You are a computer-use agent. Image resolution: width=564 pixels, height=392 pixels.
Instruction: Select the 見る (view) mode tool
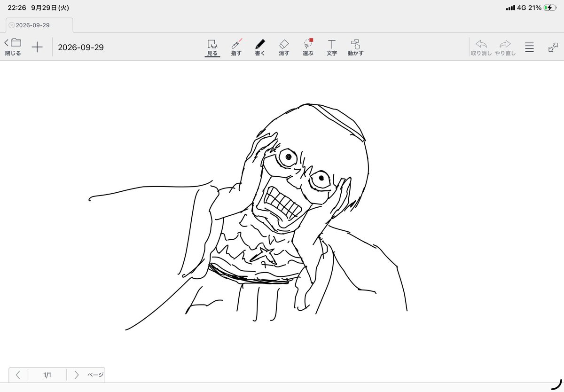tap(212, 47)
